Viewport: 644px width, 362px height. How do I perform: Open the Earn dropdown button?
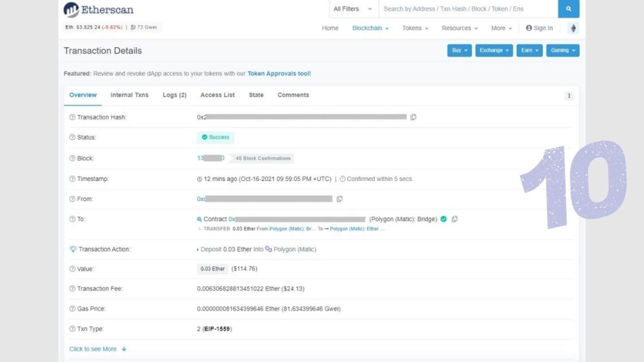coord(530,50)
